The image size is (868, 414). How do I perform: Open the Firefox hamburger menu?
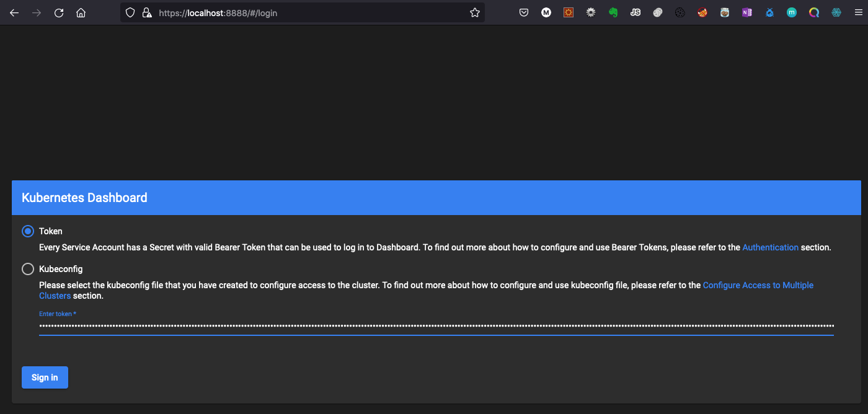point(858,12)
